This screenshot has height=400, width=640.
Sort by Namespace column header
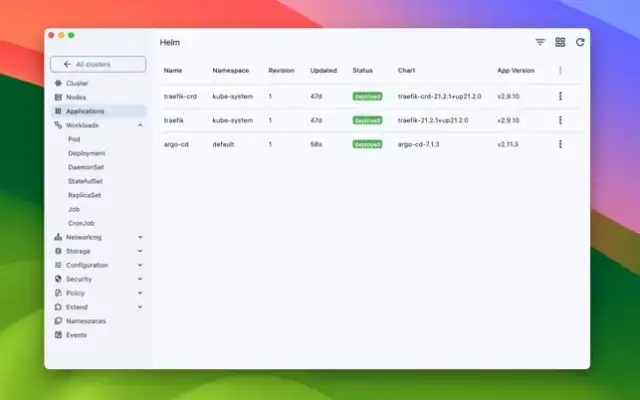(x=231, y=70)
